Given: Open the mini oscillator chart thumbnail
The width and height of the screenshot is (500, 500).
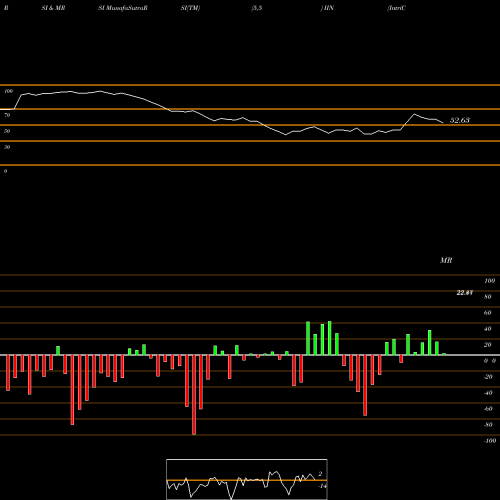Looking at the screenshot, I should 247,479.
